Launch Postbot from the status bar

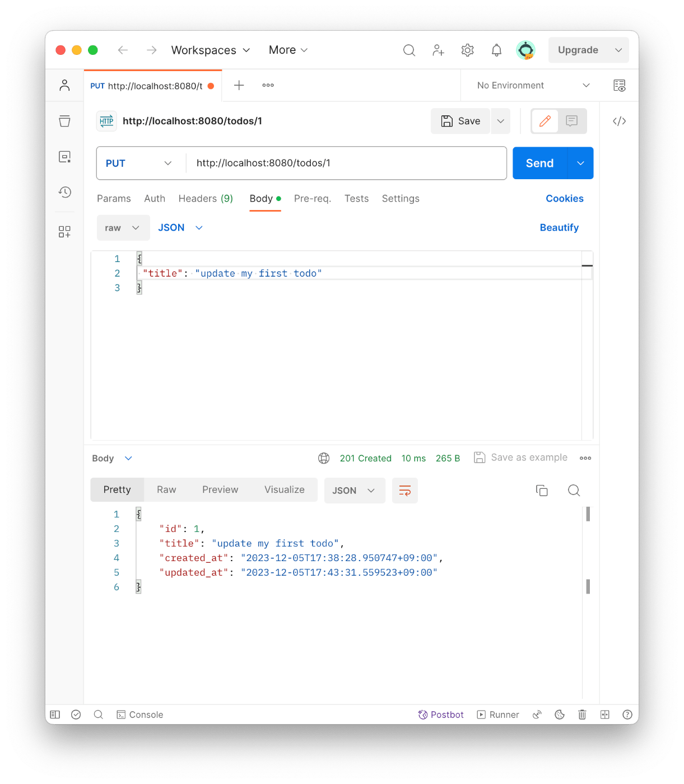(441, 715)
